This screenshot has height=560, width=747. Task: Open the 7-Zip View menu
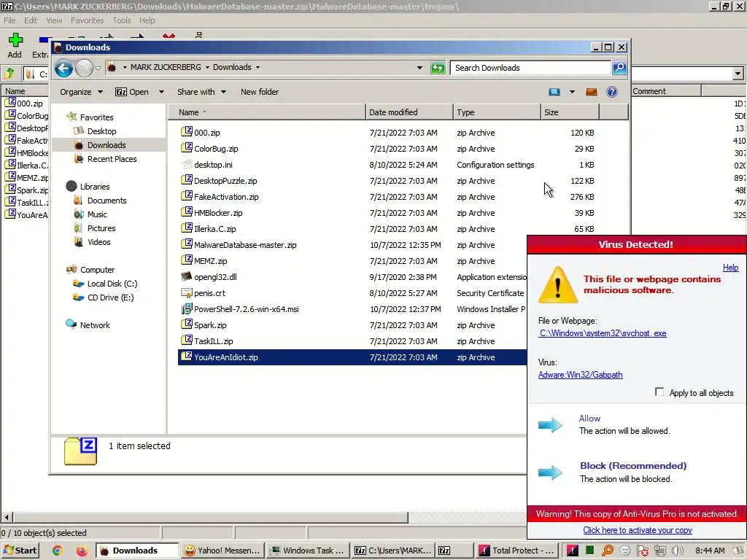coord(54,20)
